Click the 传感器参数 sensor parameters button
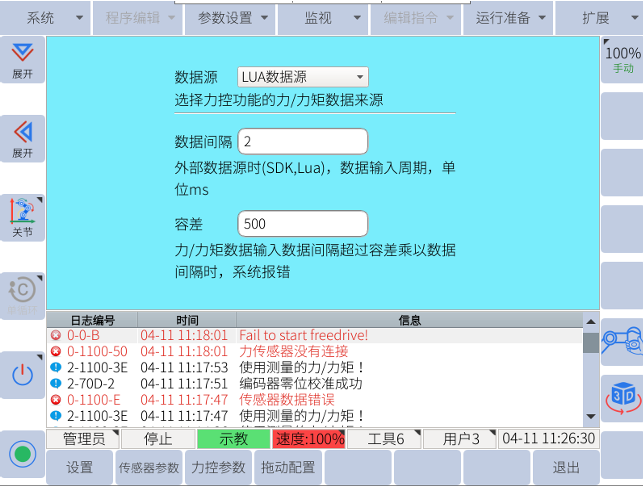643x486 pixels. click(149, 467)
